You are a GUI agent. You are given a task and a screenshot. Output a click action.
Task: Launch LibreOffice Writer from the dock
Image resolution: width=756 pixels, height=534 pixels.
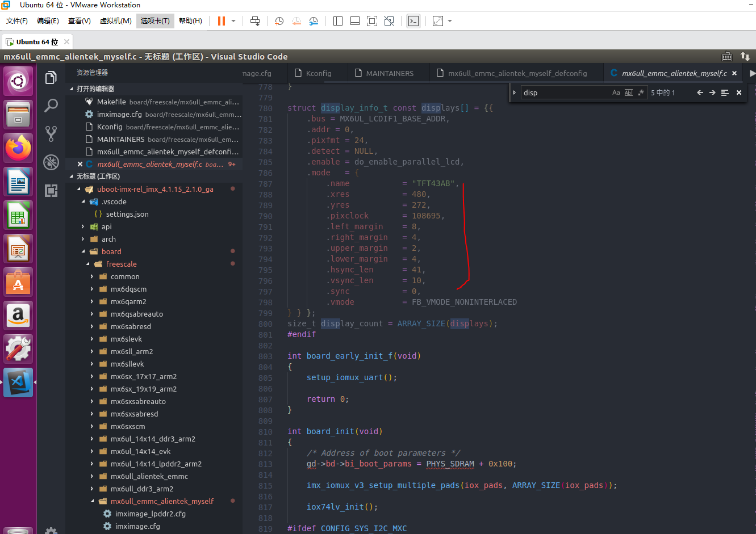pos(18,182)
